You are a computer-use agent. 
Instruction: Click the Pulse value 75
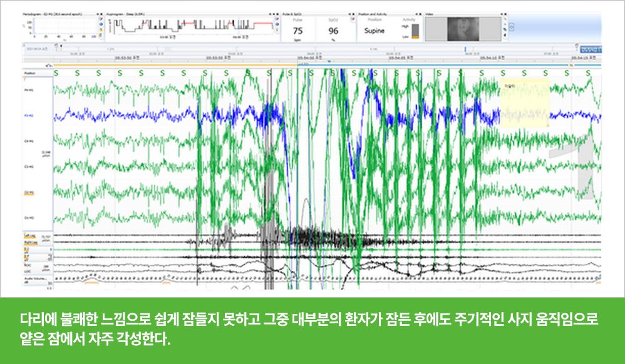(x=297, y=31)
